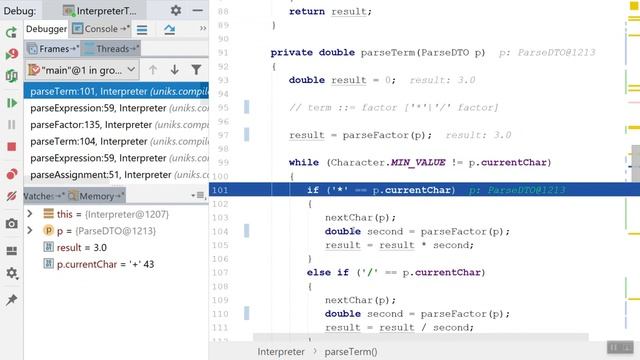This screenshot has height=360, width=640.
Task: Open the Memory tab
Action: 96,196
